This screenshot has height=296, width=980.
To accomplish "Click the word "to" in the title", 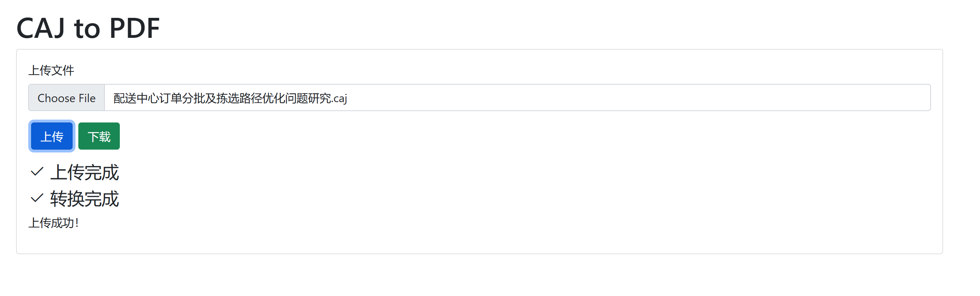I will click(x=87, y=29).
